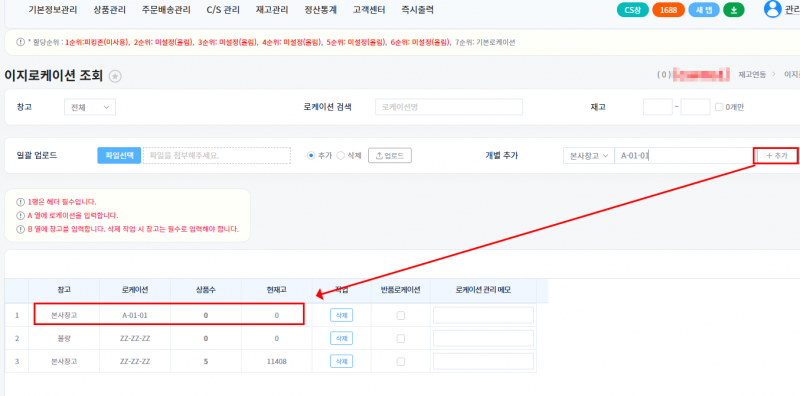Open the 상품관리 menu
This screenshot has height=396, width=800.
[x=110, y=9]
